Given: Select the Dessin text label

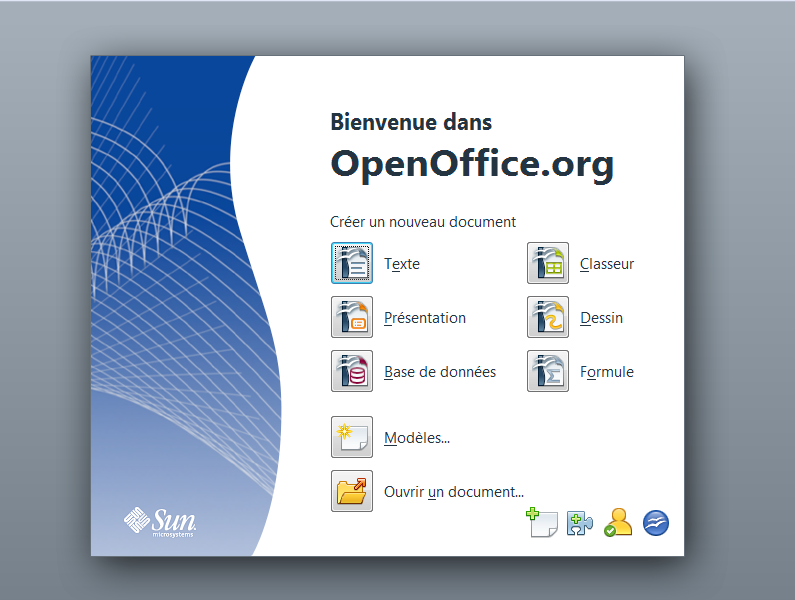Looking at the screenshot, I should pos(601,319).
